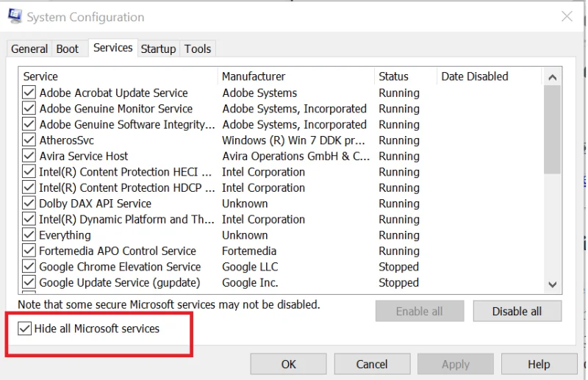
Task: Confirm changes with the OK button
Action: (x=288, y=364)
